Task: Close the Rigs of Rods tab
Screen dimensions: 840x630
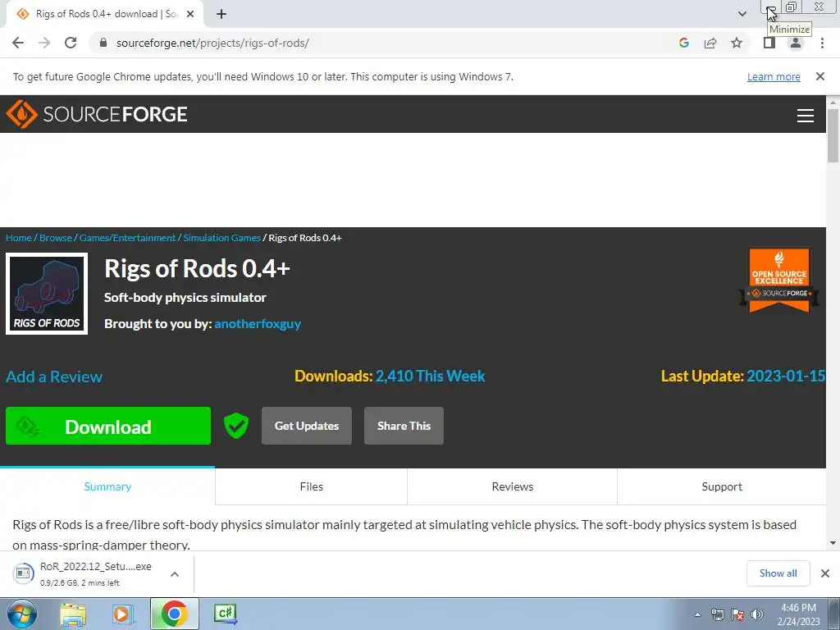Action: [x=190, y=14]
